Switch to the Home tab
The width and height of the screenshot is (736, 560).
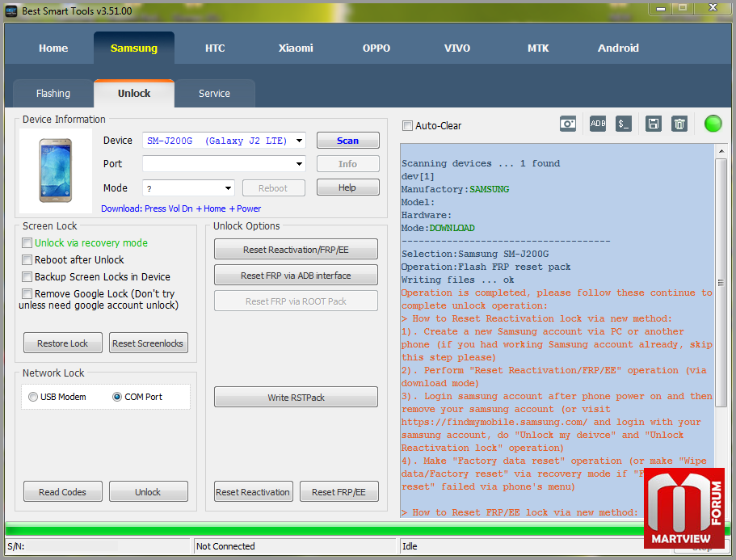(53, 48)
